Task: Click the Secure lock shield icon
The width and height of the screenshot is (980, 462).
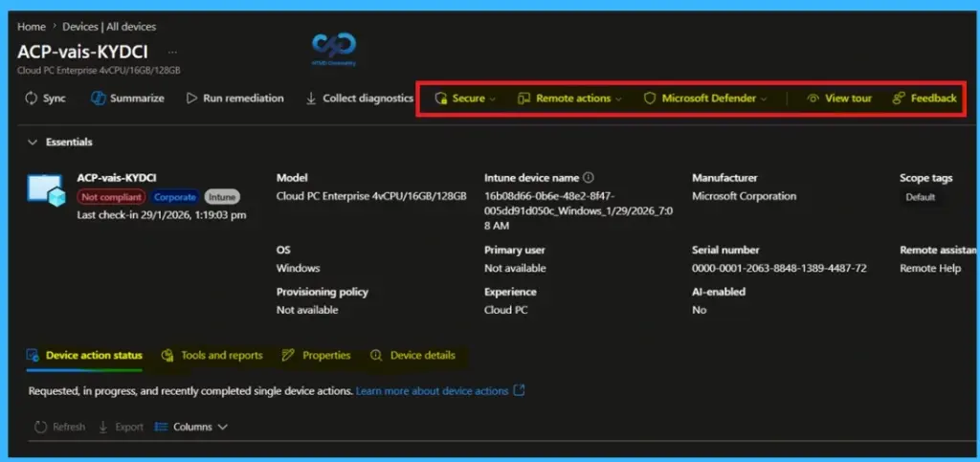Action: pos(440,99)
